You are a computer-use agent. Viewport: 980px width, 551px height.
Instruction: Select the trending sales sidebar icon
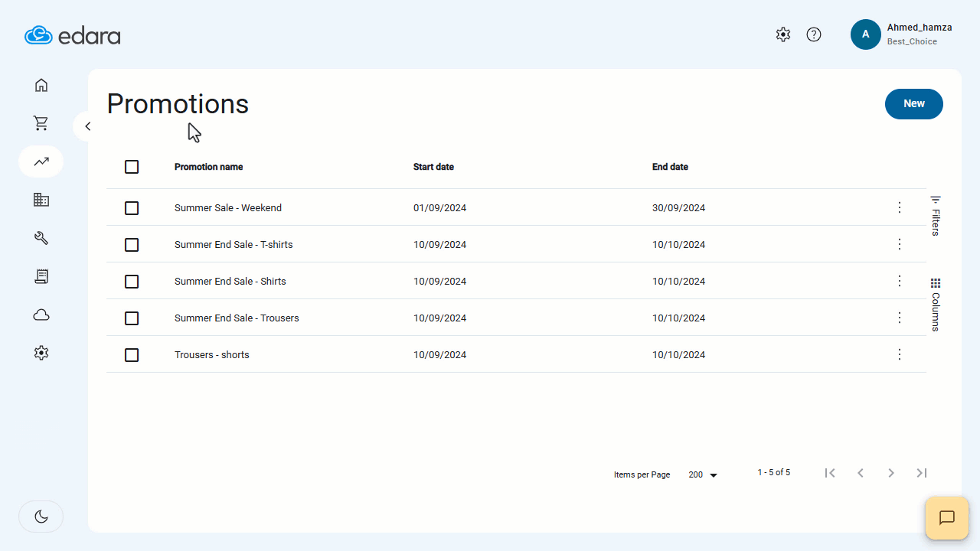tap(41, 161)
